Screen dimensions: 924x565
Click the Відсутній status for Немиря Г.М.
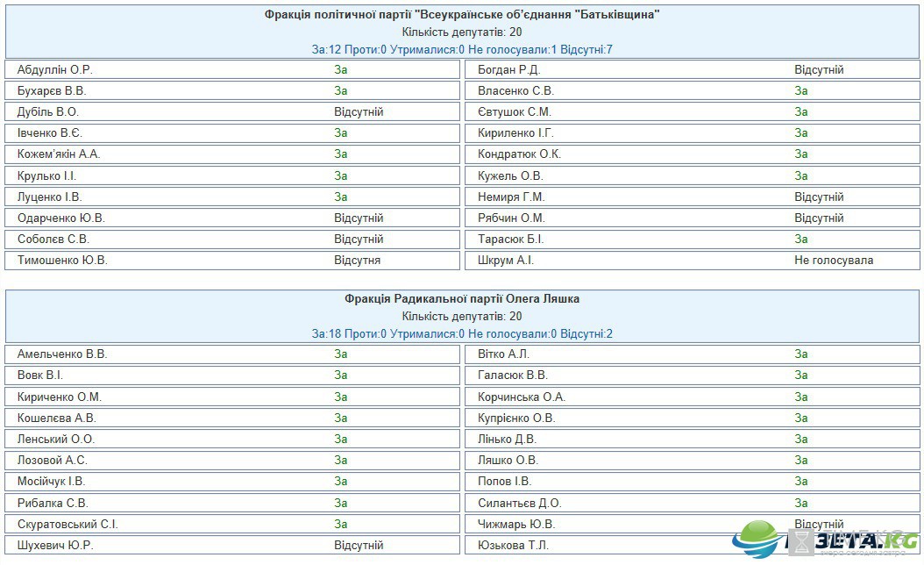(819, 197)
